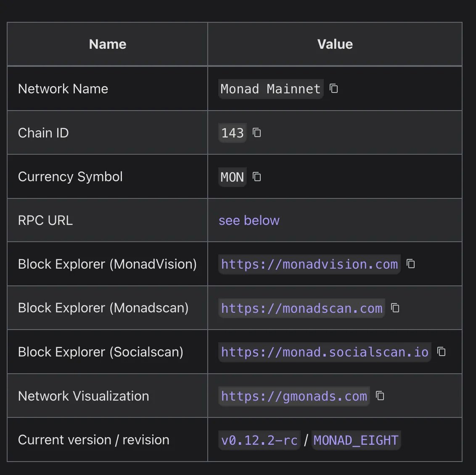Copy the MonadVision explorer URL
476x475 pixels.
click(x=411, y=264)
